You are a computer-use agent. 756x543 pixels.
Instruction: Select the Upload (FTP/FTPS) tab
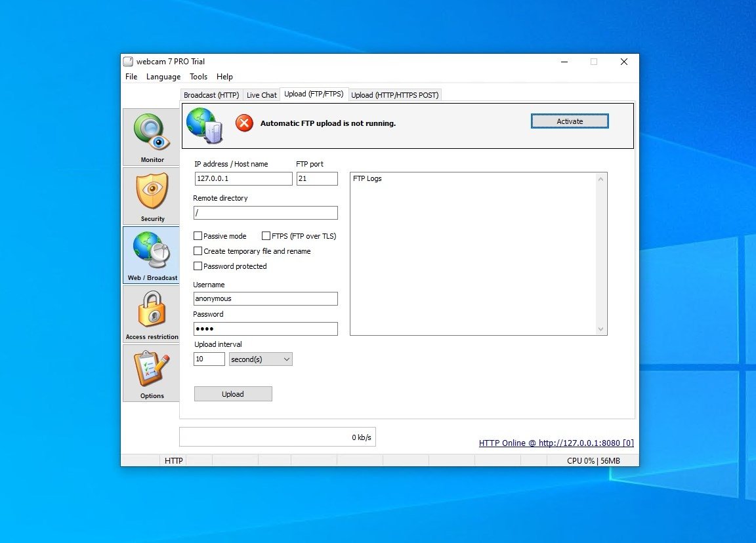[x=314, y=94]
